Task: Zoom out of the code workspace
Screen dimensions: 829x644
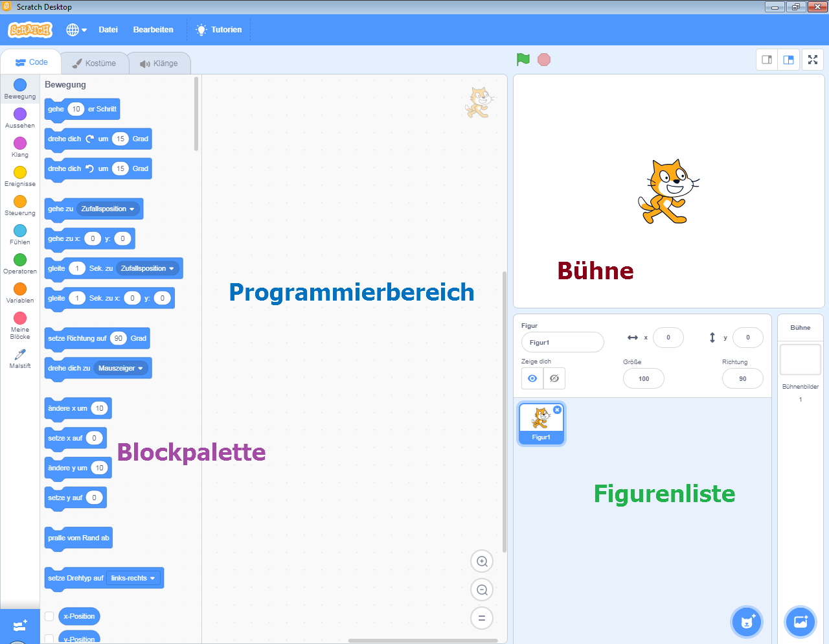Action: point(482,590)
